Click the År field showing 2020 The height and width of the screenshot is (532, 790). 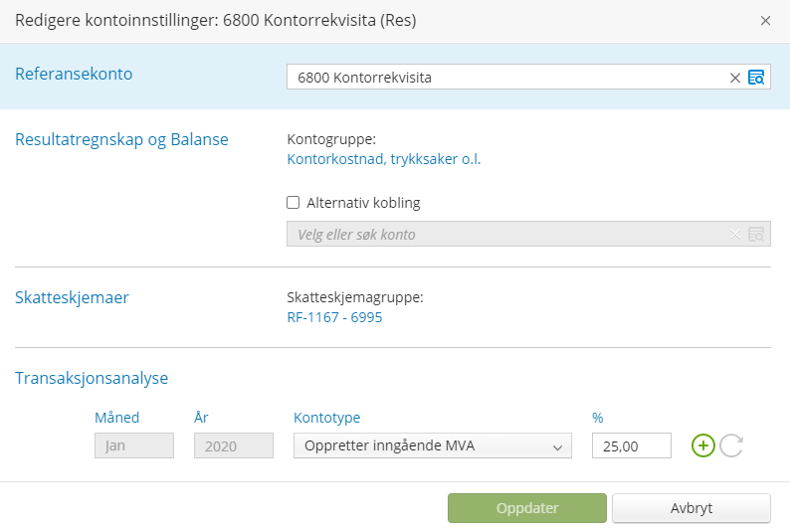coord(233,445)
